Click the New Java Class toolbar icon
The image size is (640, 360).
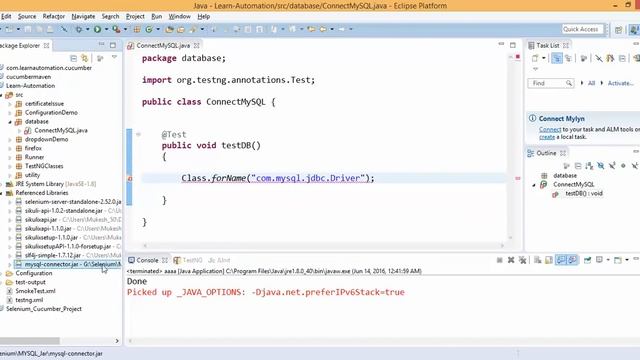149,29
